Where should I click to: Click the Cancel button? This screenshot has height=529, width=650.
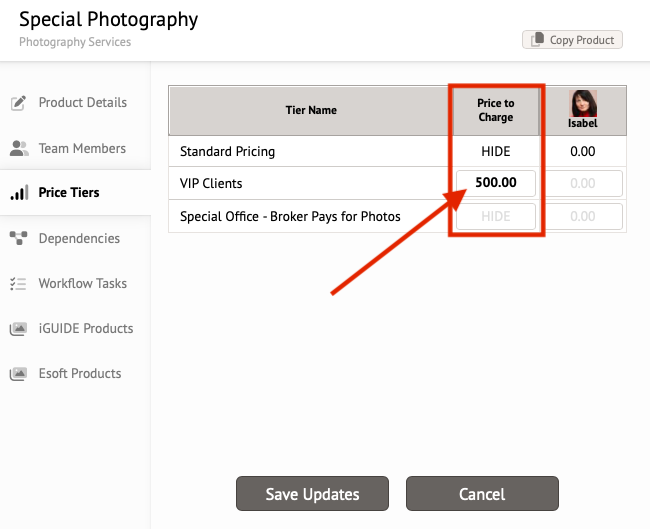482,494
